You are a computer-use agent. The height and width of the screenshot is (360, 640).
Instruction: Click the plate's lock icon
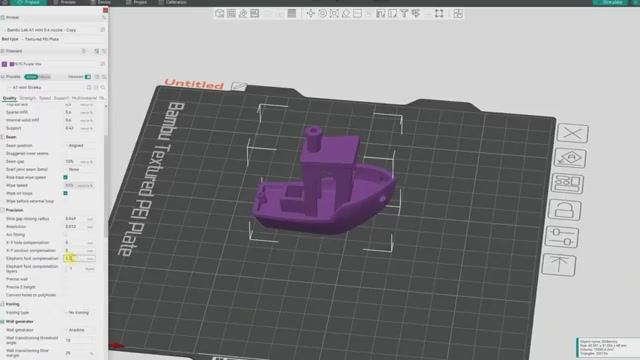pyautogui.click(x=565, y=210)
